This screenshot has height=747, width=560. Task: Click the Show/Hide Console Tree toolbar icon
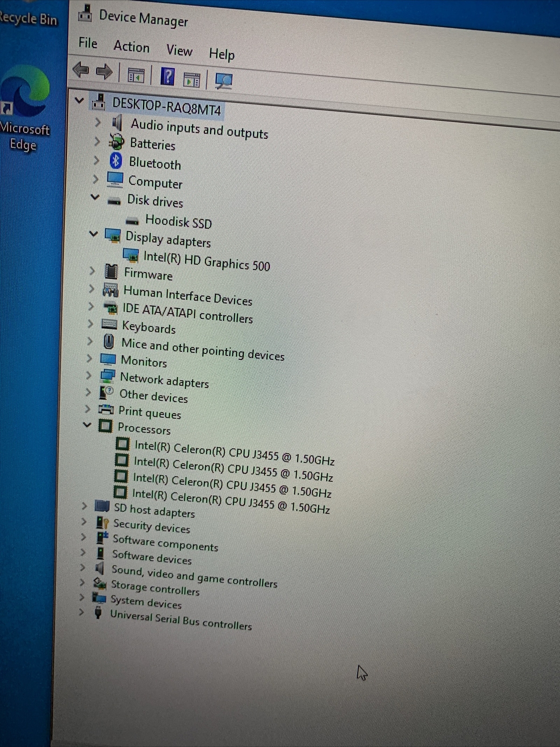136,75
